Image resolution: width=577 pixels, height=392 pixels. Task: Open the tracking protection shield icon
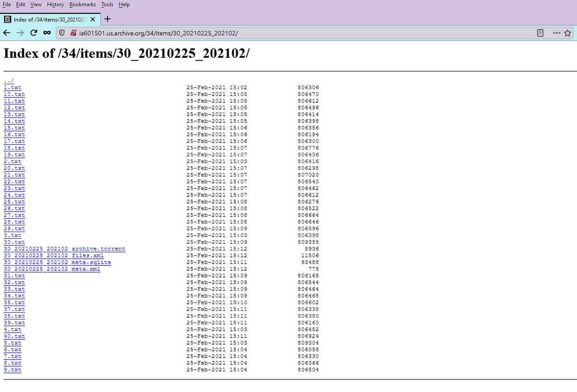tap(62, 33)
